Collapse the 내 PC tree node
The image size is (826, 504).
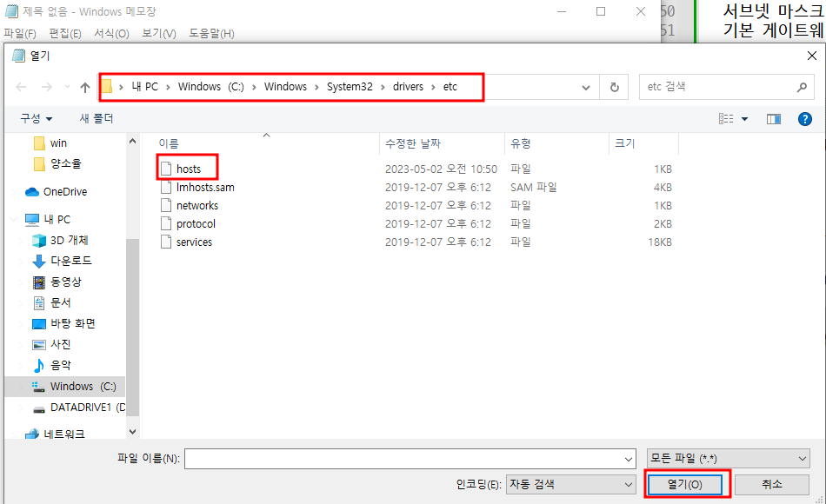coord(15,220)
